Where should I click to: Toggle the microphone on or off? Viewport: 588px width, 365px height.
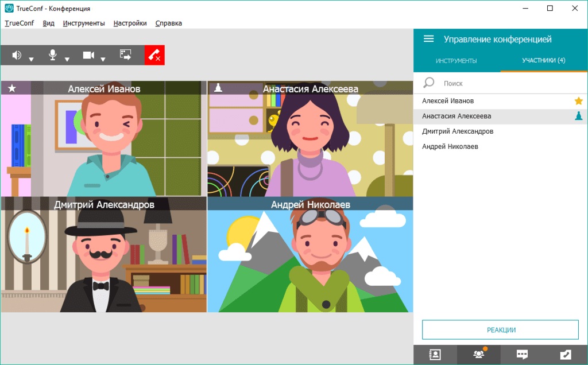tap(53, 55)
